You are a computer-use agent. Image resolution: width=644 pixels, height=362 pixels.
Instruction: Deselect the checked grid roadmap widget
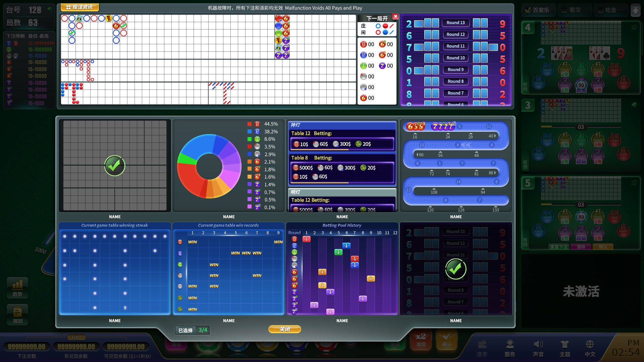(x=115, y=166)
